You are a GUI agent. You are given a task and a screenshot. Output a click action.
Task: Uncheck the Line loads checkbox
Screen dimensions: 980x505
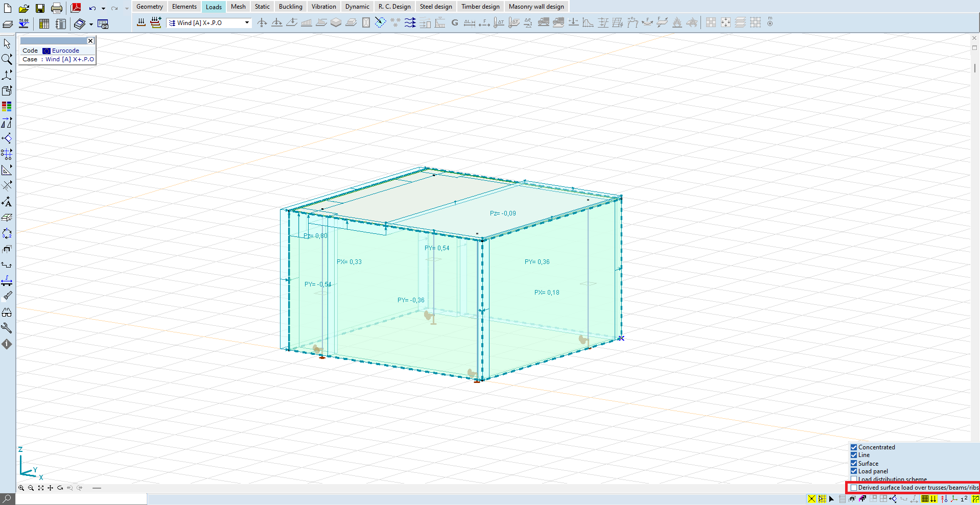pyautogui.click(x=854, y=455)
